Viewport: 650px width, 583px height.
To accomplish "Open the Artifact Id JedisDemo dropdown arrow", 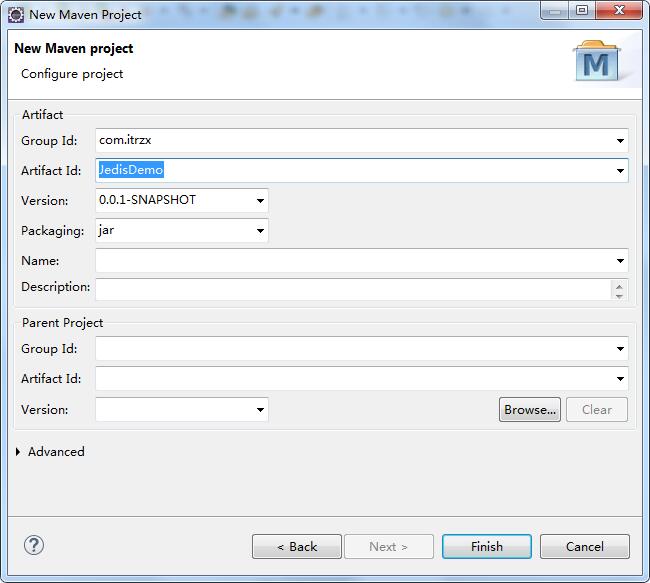I will tap(620, 170).
